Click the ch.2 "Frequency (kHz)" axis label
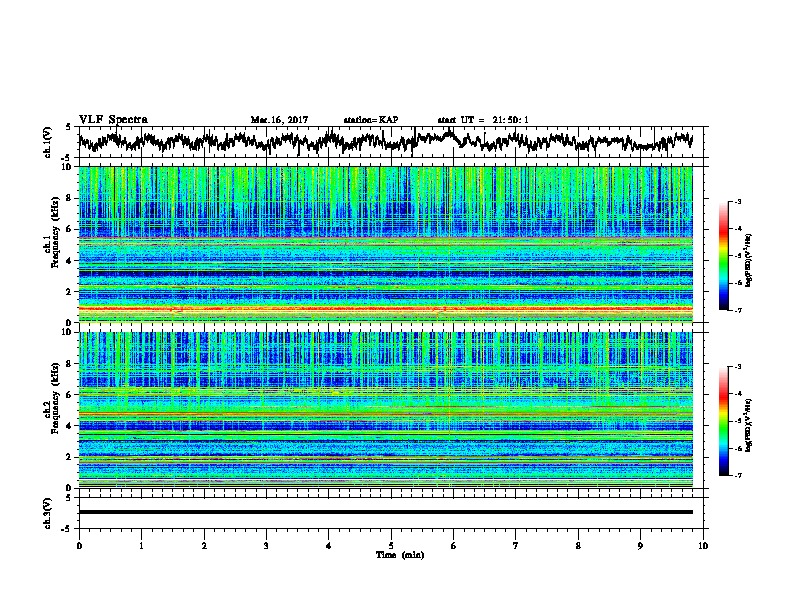 (55, 398)
